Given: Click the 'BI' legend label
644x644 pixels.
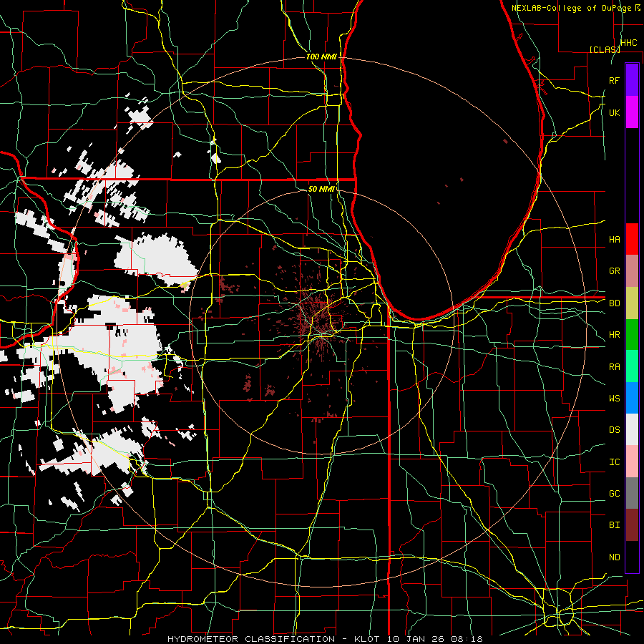Looking at the screenshot, I should (x=614, y=525).
